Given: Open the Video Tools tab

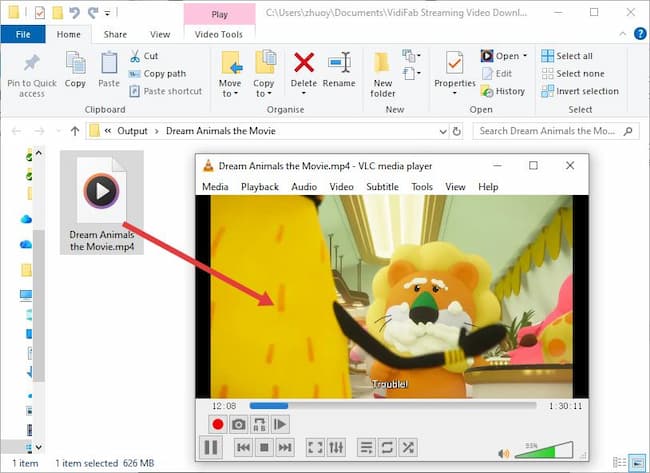Looking at the screenshot, I should point(219,34).
